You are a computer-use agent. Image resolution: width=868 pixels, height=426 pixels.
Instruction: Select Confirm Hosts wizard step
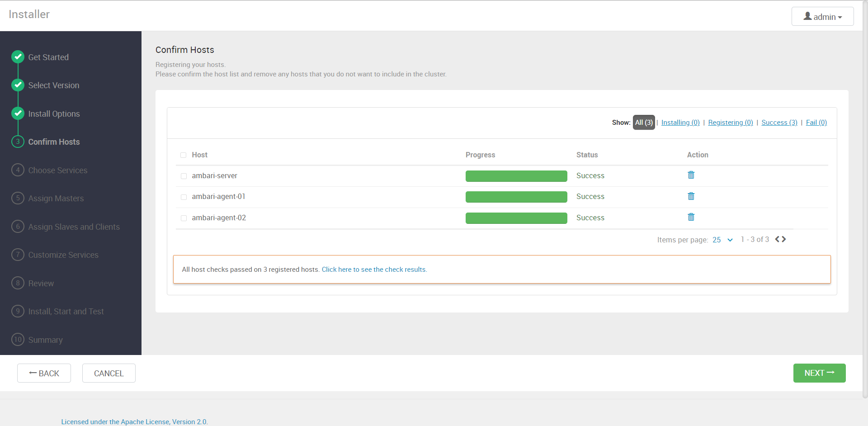pos(54,142)
